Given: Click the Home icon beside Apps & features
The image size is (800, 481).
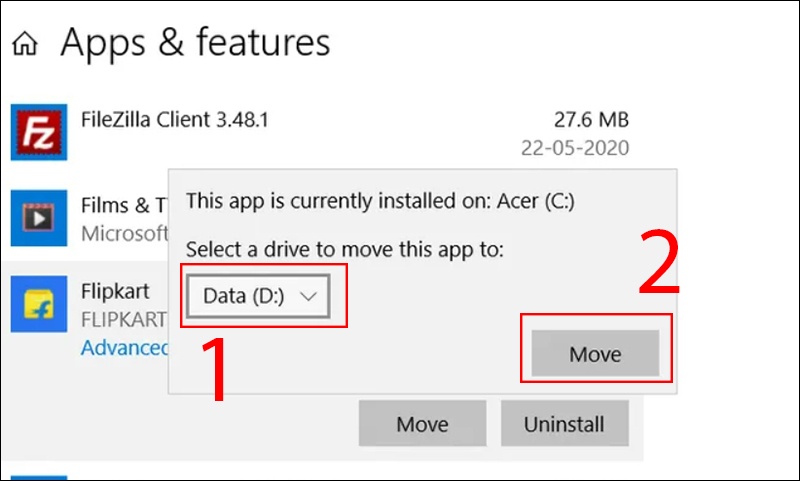Looking at the screenshot, I should [x=25, y=45].
